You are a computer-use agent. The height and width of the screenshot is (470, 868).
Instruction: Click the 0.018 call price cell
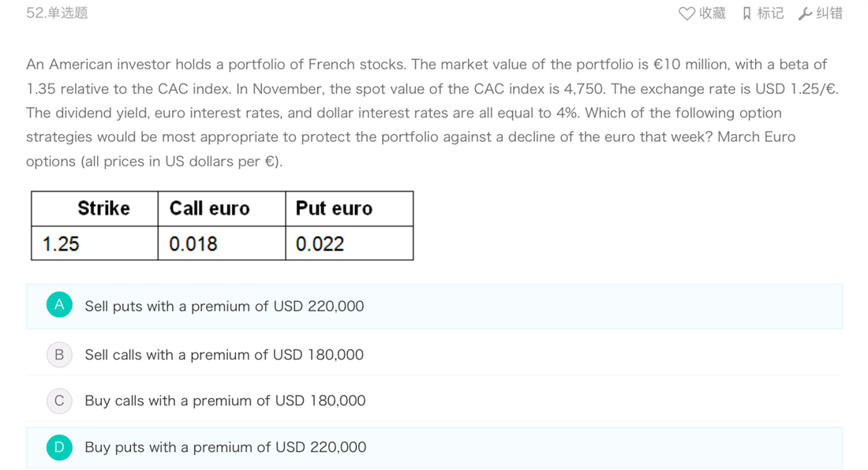pos(222,244)
